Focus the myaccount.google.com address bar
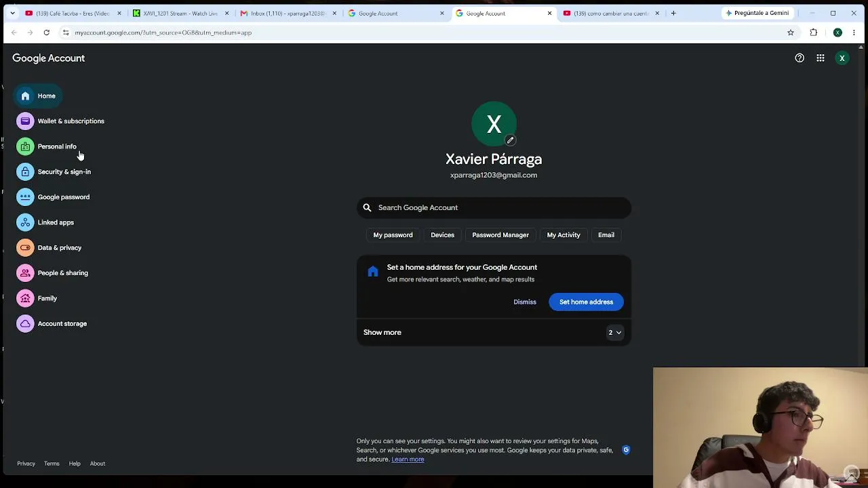This screenshot has width=868, height=488. click(427, 33)
